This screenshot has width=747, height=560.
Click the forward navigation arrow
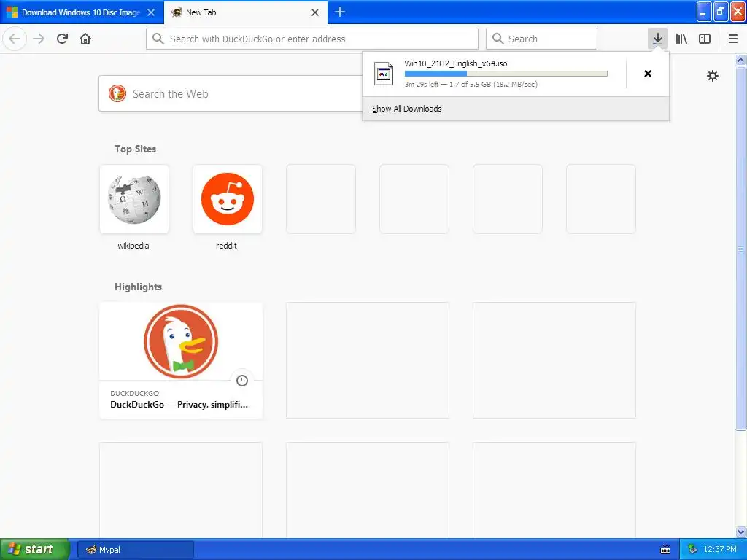pyautogui.click(x=39, y=39)
